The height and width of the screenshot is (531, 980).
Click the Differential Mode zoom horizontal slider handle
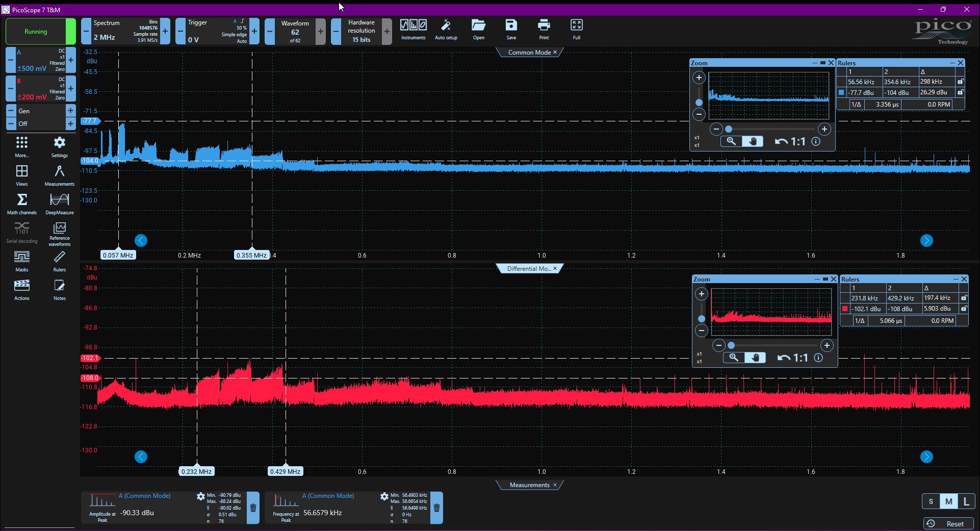(731, 345)
